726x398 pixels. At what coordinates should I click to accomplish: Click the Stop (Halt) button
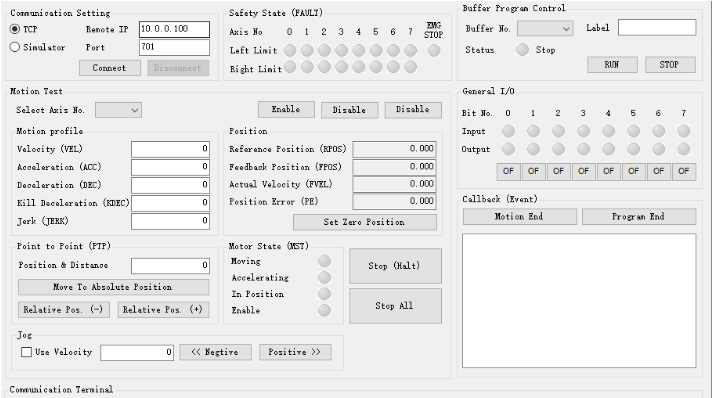395,266
